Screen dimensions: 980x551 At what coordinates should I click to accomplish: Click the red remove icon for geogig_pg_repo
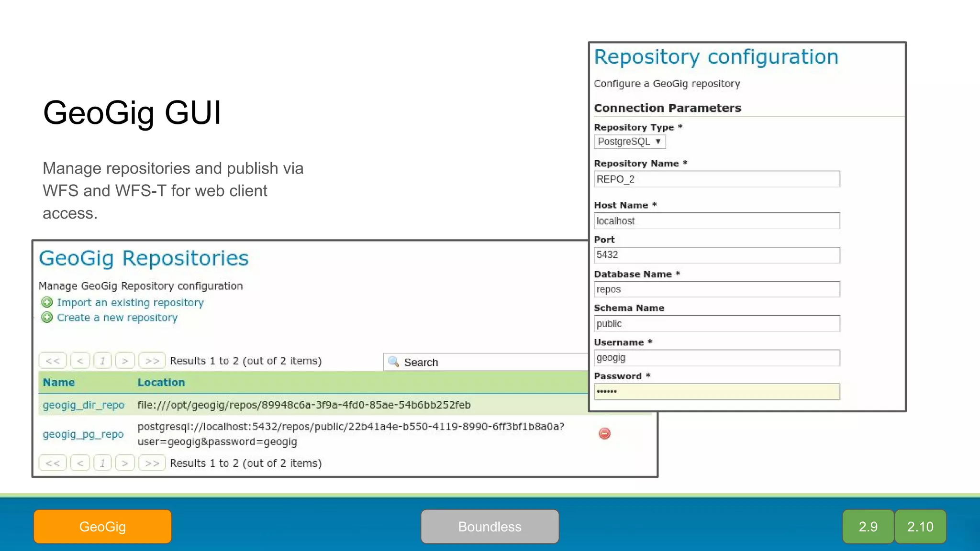click(x=604, y=433)
